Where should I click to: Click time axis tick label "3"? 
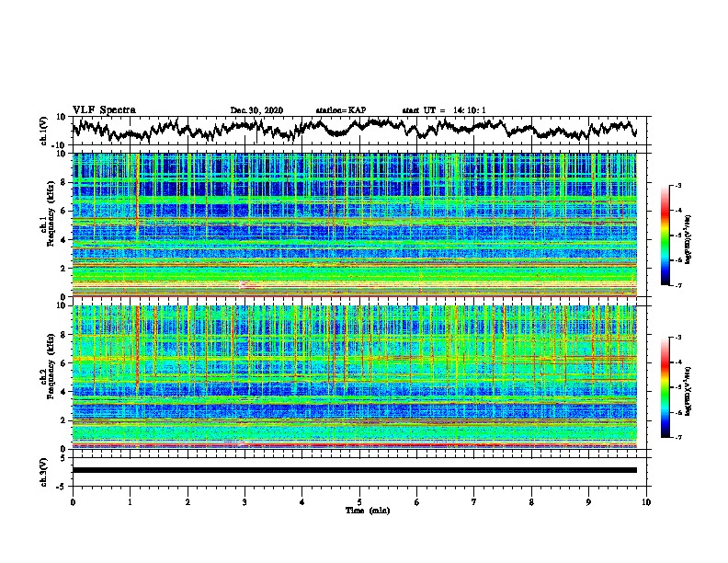tap(245, 502)
